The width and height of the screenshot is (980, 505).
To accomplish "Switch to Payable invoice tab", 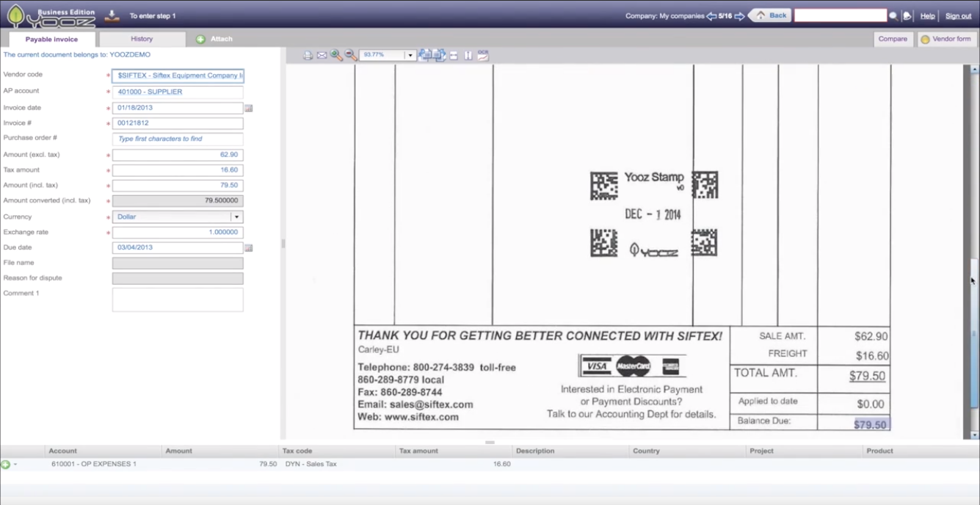I will click(x=51, y=39).
